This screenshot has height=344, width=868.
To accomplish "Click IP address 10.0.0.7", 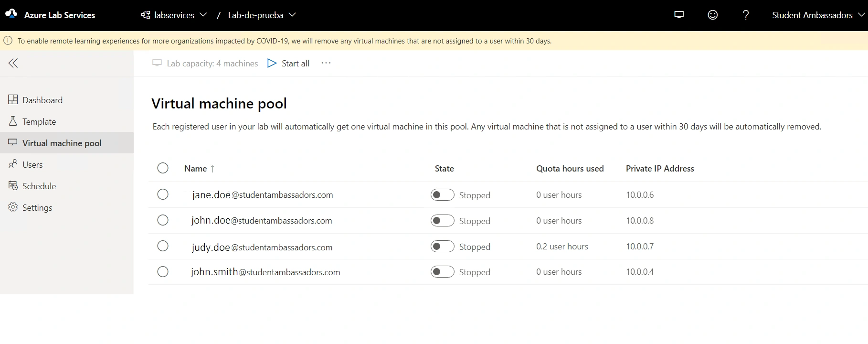I will point(640,247).
